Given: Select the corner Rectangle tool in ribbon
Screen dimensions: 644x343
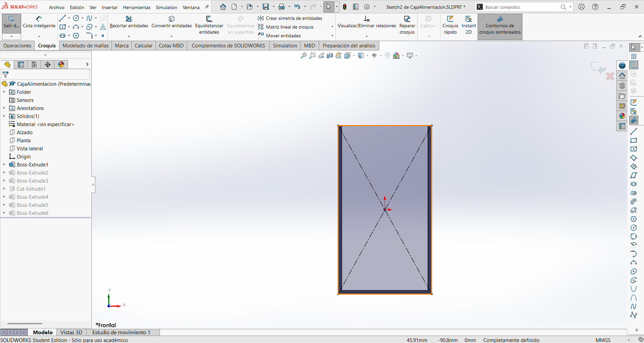Looking at the screenshot, I should click(x=62, y=27).
